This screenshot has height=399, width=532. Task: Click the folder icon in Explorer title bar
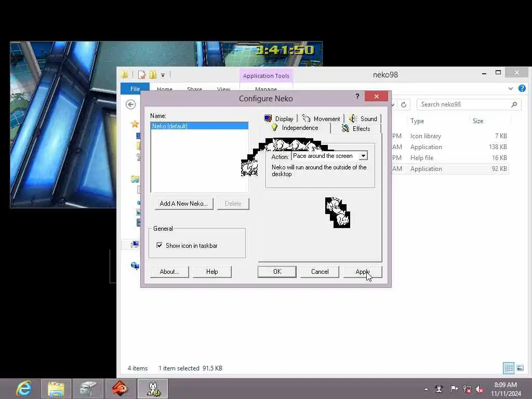(125, 74)
